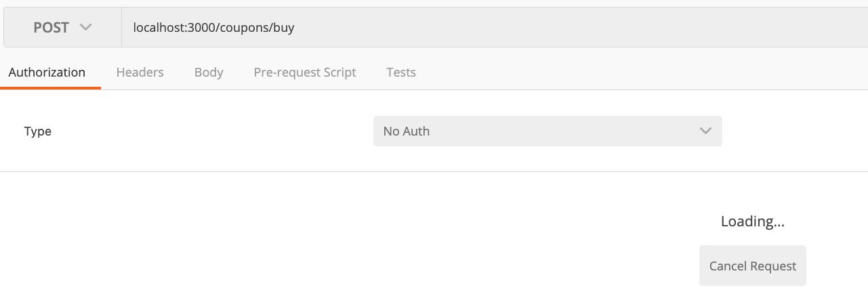Click empty space in the URL bar

click(x=576, y=28)
